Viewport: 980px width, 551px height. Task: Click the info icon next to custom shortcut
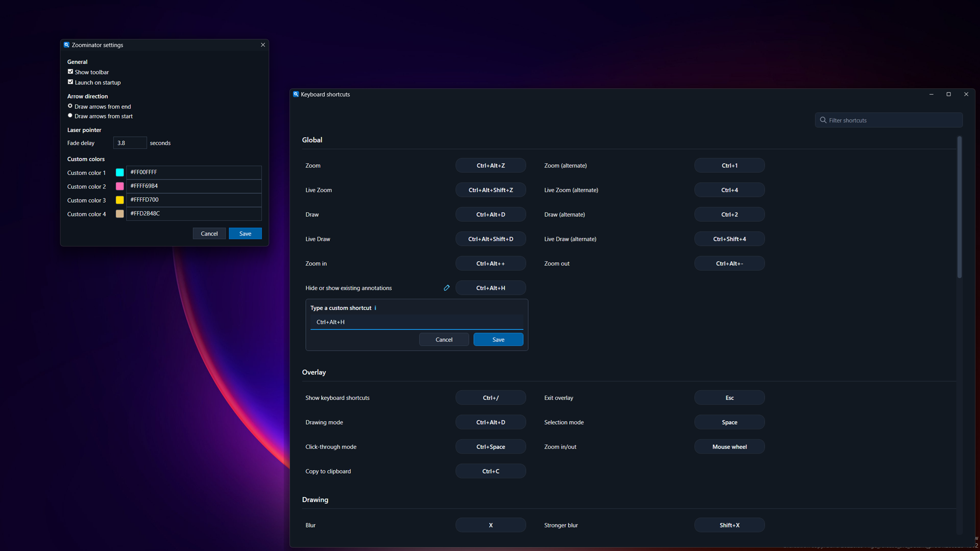point(375,308)
